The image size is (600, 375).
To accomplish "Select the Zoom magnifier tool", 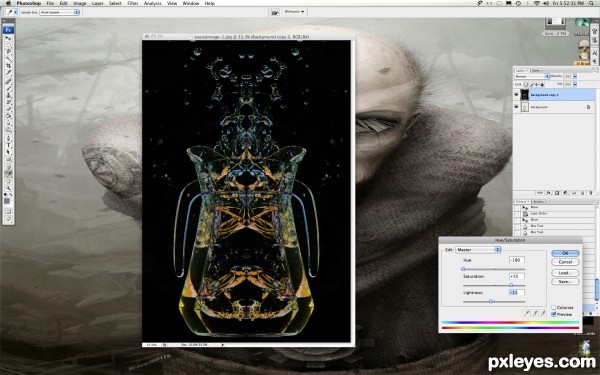I will pos(8,188).
